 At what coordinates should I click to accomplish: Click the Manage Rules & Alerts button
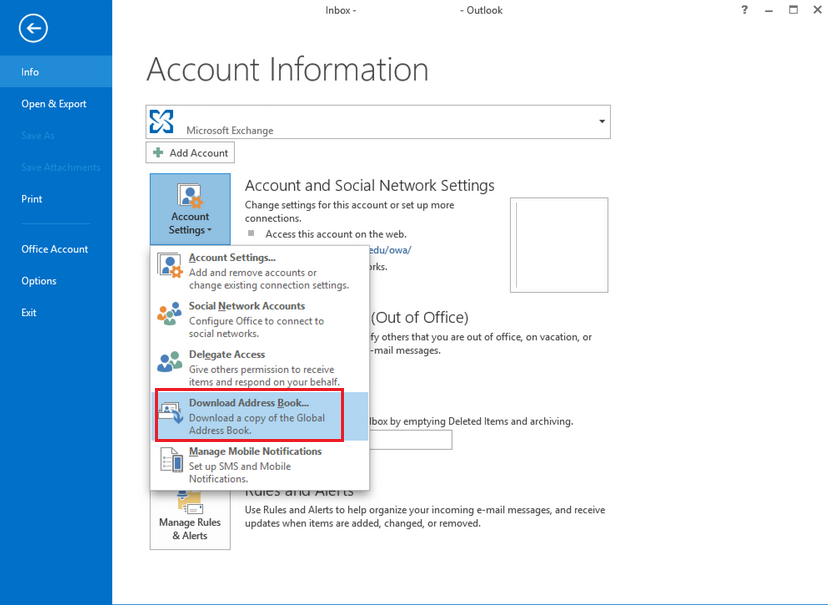190,520
